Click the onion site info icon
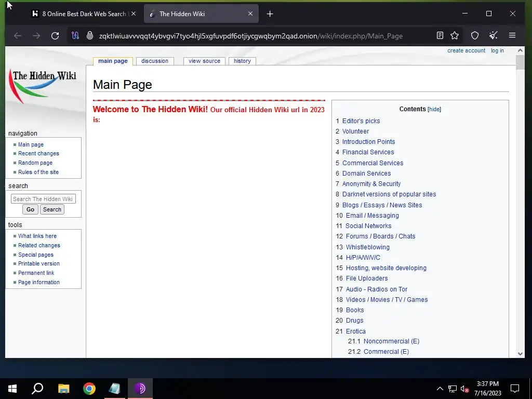 tap(90, 36)
